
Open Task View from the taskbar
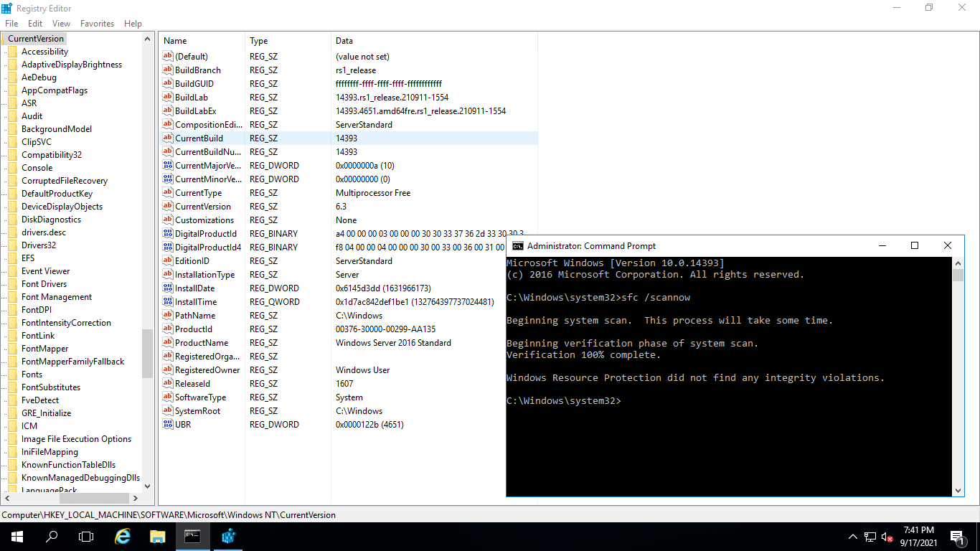(86, 536)
